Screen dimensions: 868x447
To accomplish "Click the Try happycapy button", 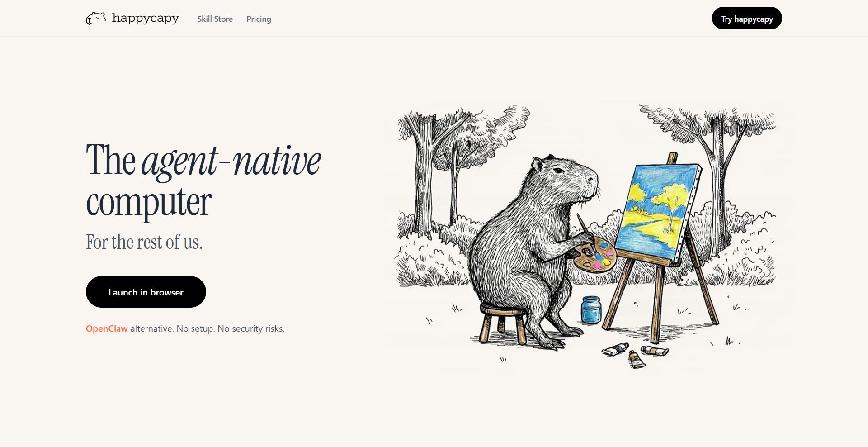I will (747, 18).
